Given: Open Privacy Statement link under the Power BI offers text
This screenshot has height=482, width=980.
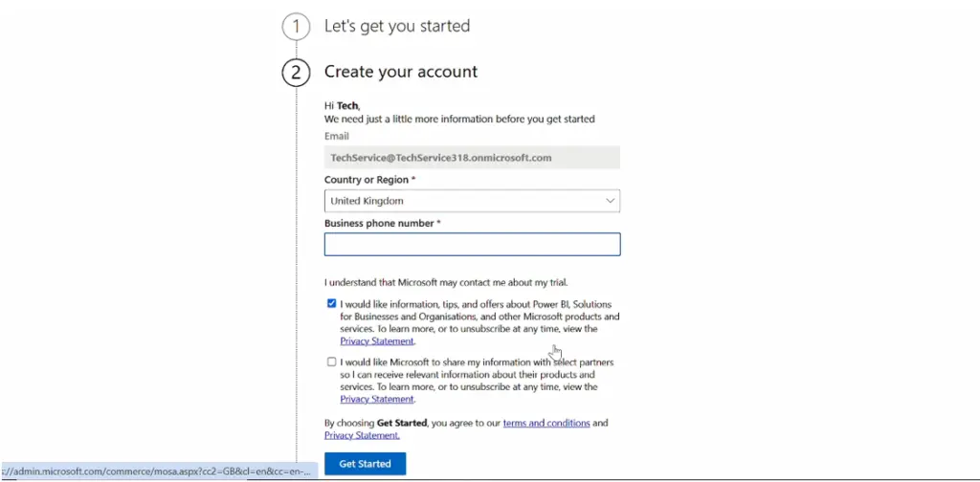Looking at the screenshot, I should [x=377, y=340].
